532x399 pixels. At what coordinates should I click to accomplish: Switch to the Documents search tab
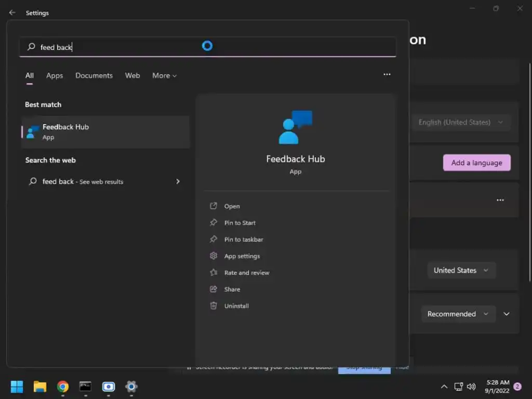(x=94, y=76)
